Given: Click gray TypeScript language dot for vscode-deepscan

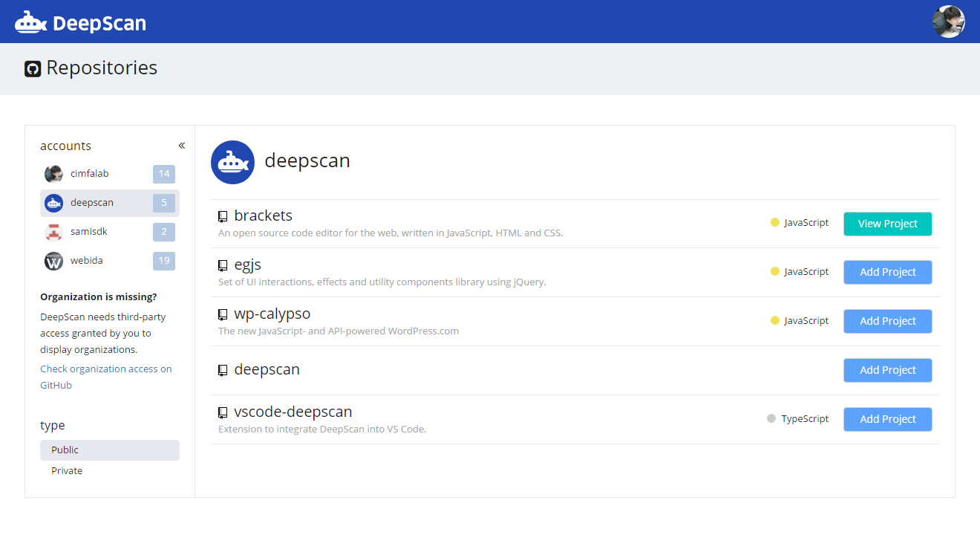Looking at the screenshot, I should pyautogui.click(x=771, y=418).
